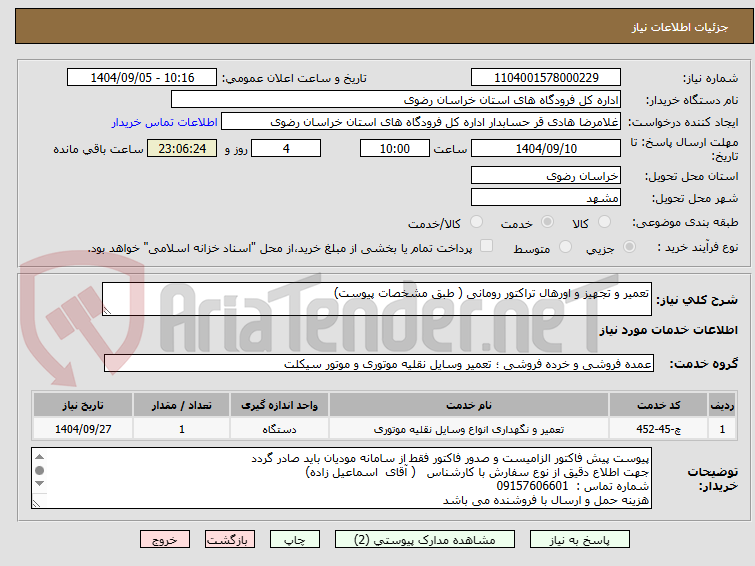Click the پاسخ به نیاز button

pos(580,540)
